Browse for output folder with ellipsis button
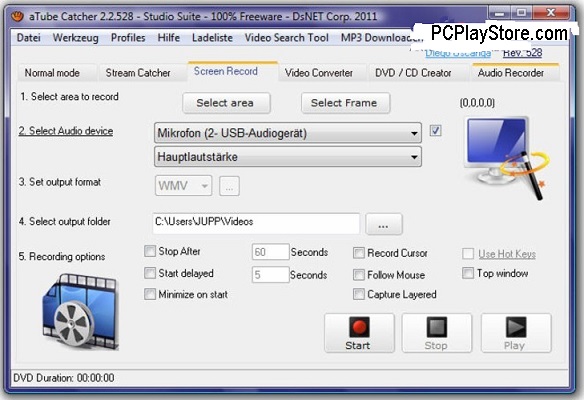Image resolution: width=584 pixels, height=400 pixels. coord(384,224)
